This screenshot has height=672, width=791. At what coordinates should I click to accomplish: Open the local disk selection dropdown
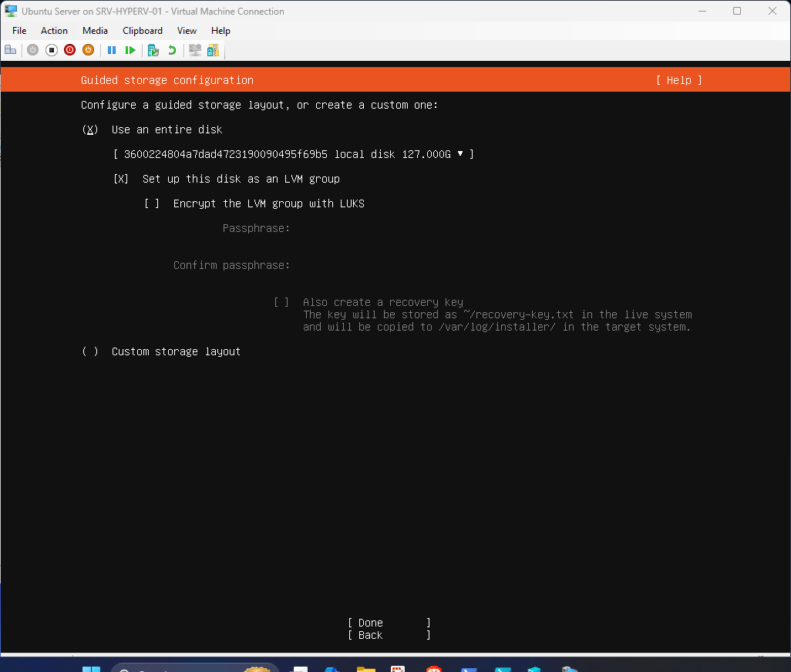460,153
